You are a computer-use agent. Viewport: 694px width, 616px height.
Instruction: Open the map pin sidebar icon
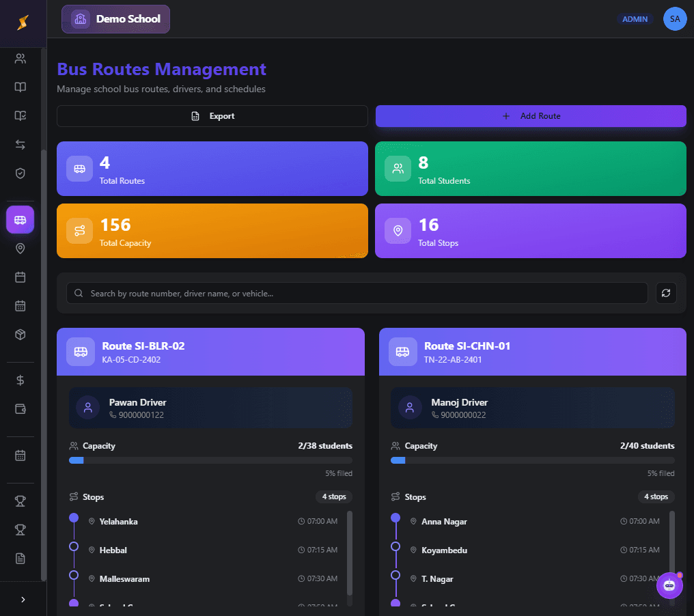click(20, 249)
